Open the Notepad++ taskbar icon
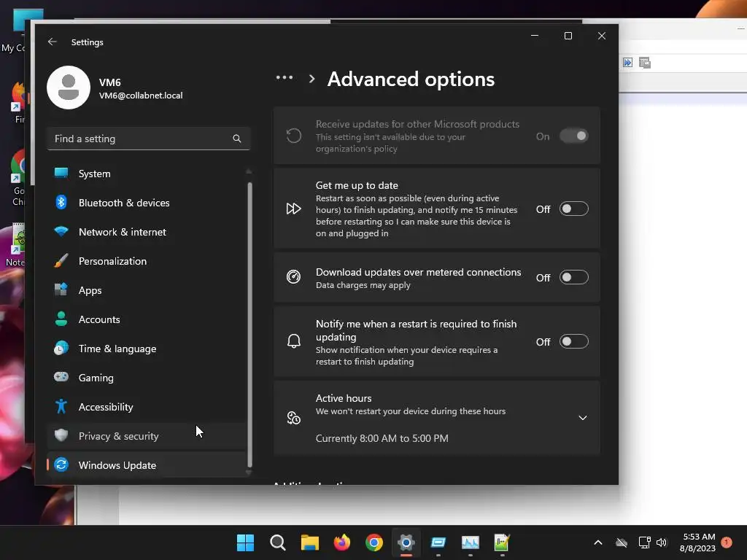Image resolution: width=747 pixels, height=560 pixels. click(502, 542)
